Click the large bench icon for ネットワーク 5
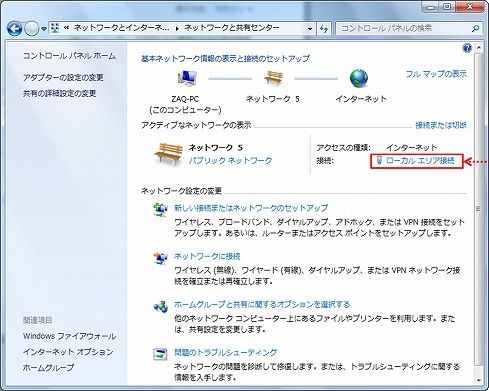 pos(169,154)
